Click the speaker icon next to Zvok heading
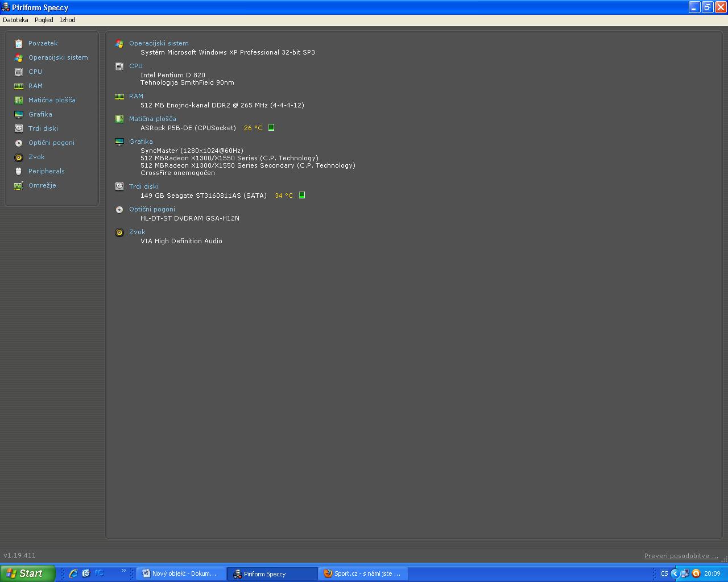 [119, 232]
